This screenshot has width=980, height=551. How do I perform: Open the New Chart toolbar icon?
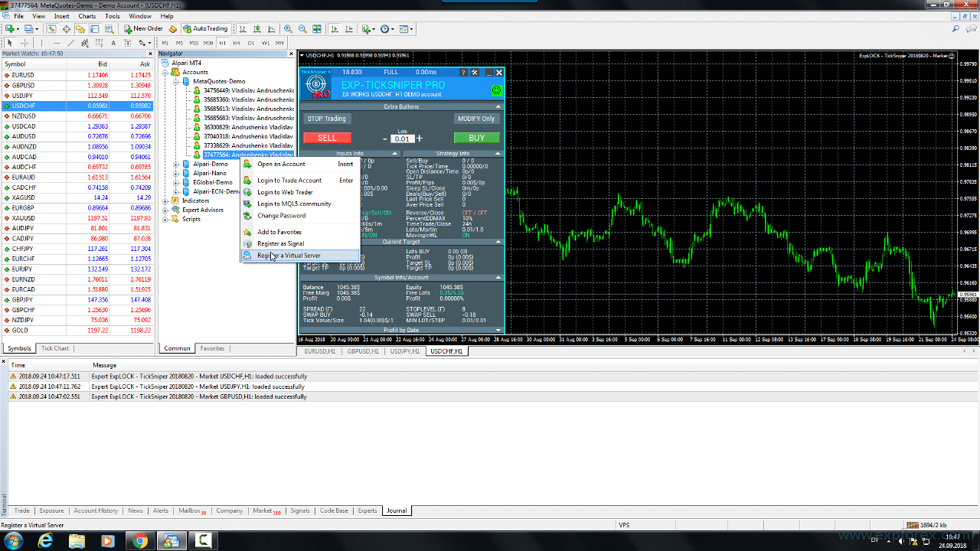click(x=10, y=28)
